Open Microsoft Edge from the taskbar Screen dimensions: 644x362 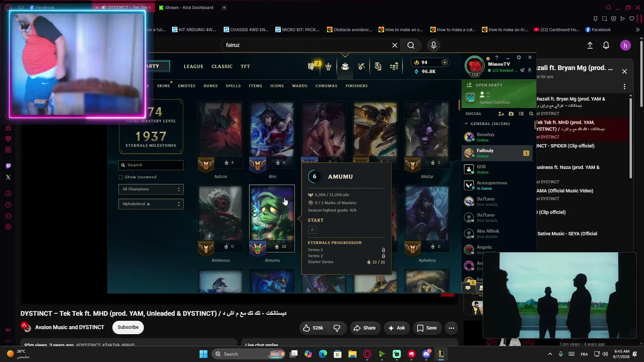(323, 354)
